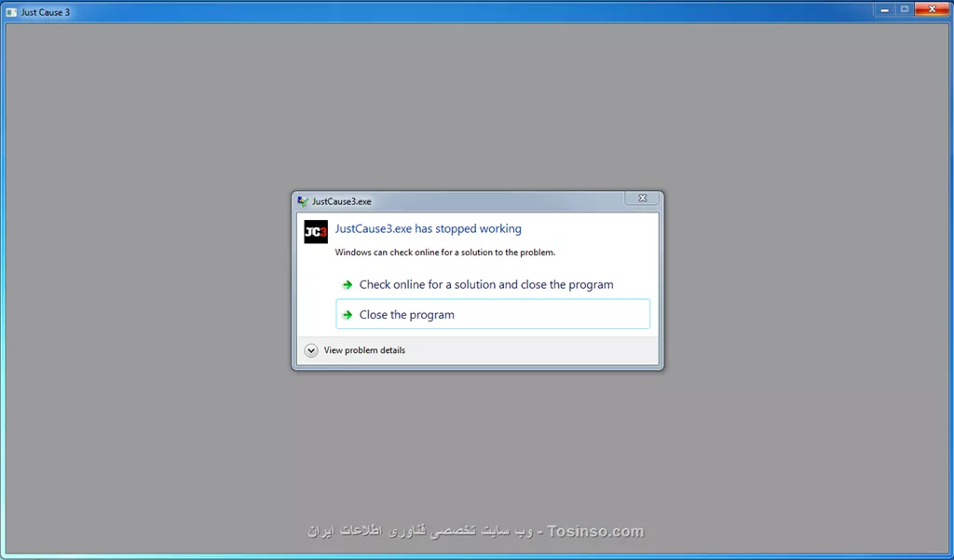Image resolution: width=954 pixels, height=560 pixels.
Task: Click the JustCause3.exe dialog title bar icon
Action: tap(303, 201)
